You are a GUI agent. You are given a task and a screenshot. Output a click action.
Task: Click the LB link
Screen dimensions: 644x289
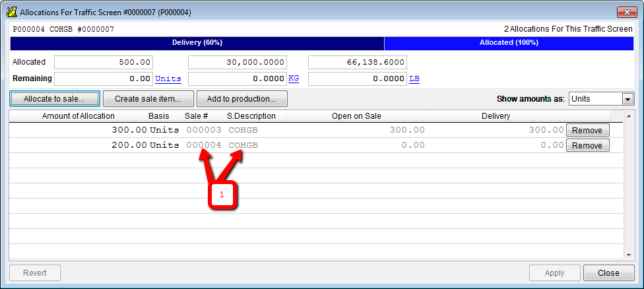pos(414,79)
